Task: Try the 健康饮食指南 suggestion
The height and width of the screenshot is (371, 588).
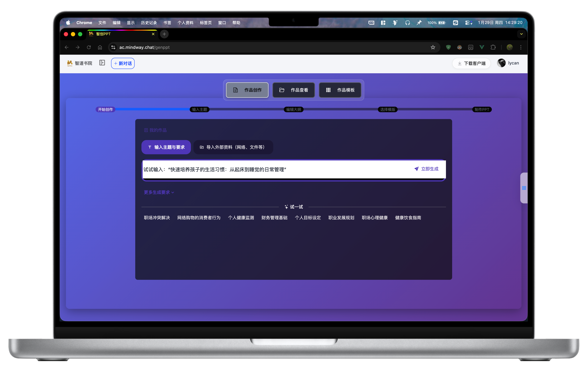Action: [x=408, y=217]
